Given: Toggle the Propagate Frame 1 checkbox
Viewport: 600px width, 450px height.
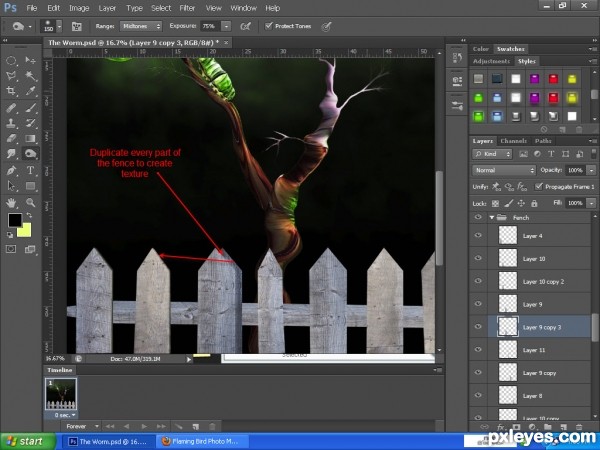Looking at the screenshot, I should click(x=538, y=186).
